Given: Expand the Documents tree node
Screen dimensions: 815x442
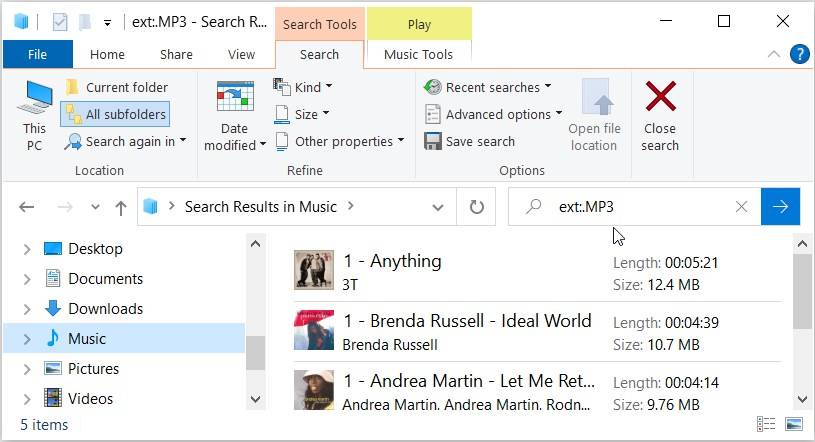Looking at the screenshot, I should point(27,279).
